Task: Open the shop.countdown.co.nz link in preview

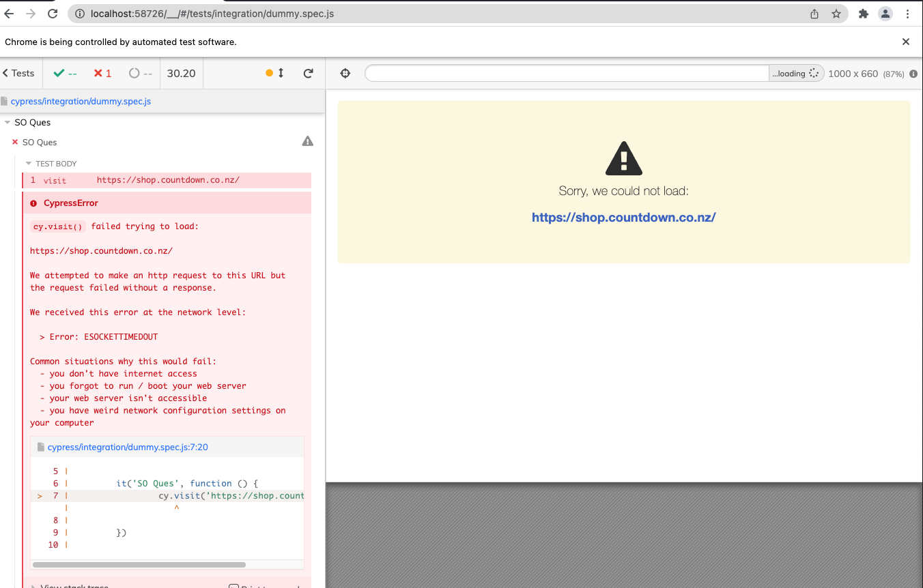Action: (624, 218)
